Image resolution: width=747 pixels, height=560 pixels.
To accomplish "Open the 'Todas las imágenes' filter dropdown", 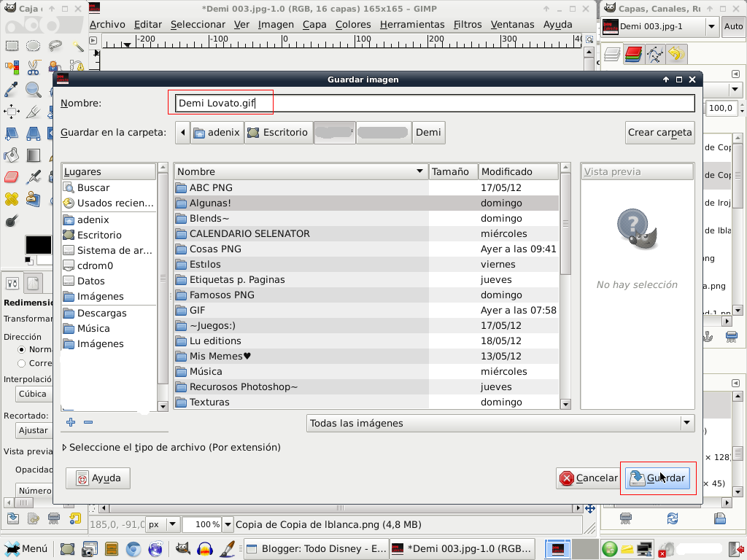I will click(x=500, y=423).
